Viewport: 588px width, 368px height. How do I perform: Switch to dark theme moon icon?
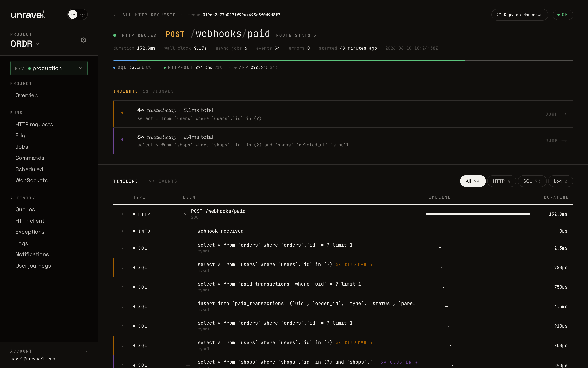click(83, 14)
